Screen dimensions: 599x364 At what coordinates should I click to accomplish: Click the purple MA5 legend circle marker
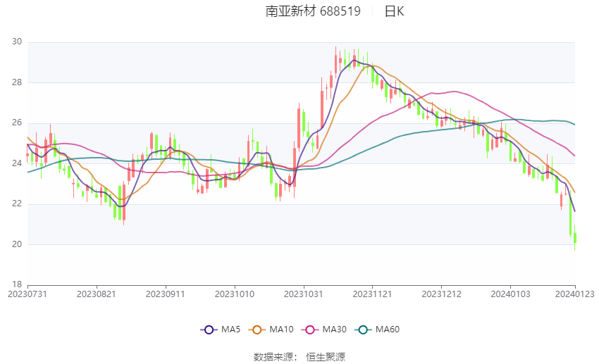click(207, 330)
